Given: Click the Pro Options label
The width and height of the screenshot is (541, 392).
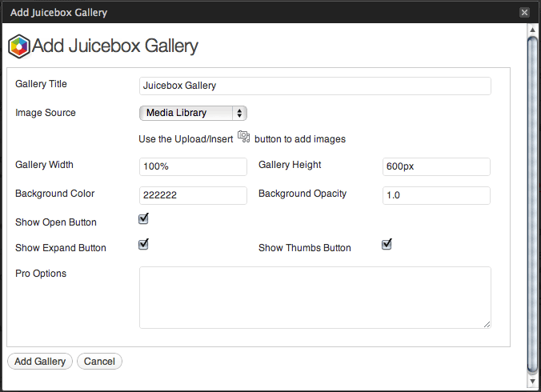Looking at the screenshot, I should [41, 274].
